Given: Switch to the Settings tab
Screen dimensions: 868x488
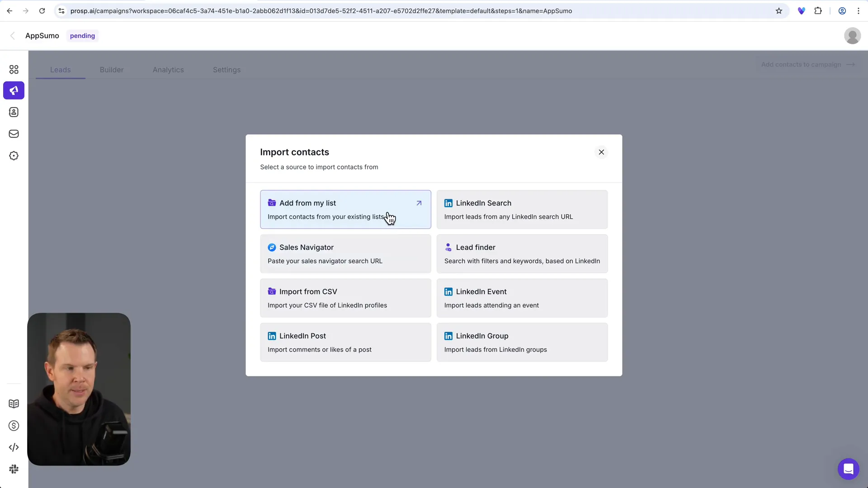Looking at the screenshot, I should [226, 70].
